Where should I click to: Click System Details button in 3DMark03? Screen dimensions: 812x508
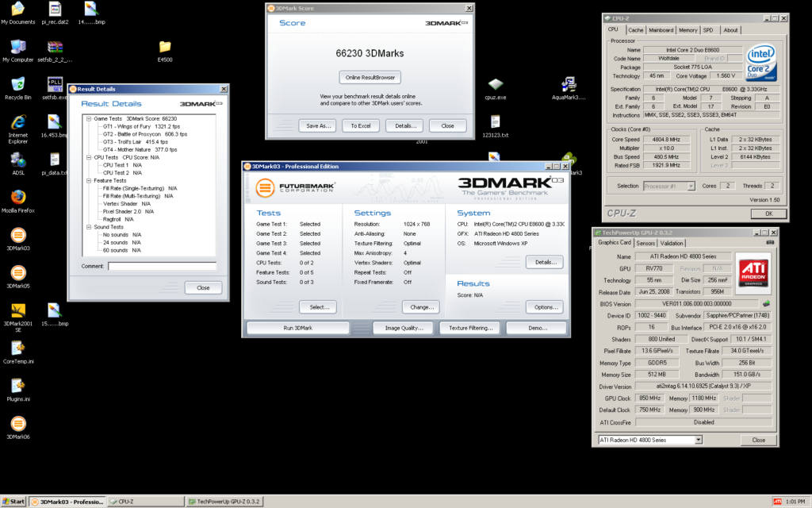pyautogui.click(x=546, y=262)
